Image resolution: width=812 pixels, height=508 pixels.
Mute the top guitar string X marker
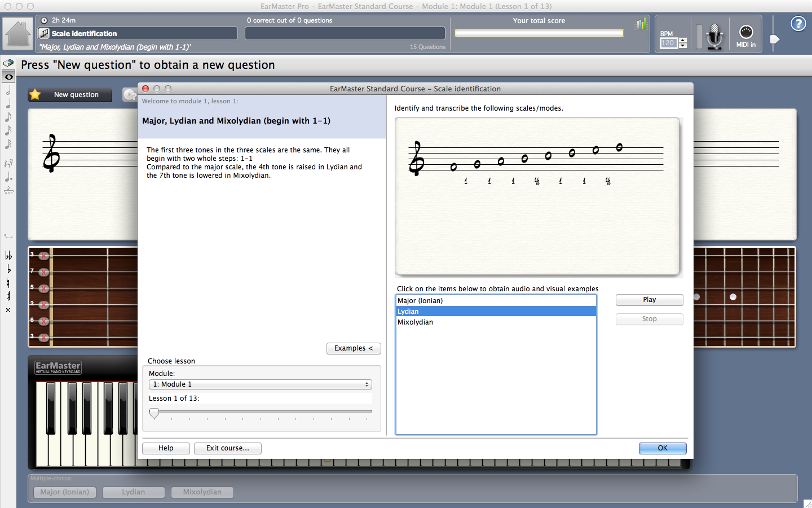click(43, 256)
